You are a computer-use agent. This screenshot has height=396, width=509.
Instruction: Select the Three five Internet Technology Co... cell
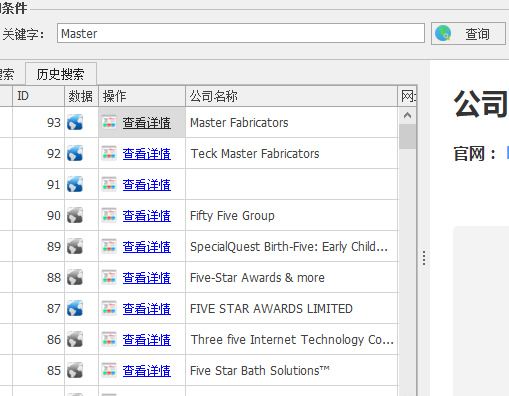click(291, 339)
